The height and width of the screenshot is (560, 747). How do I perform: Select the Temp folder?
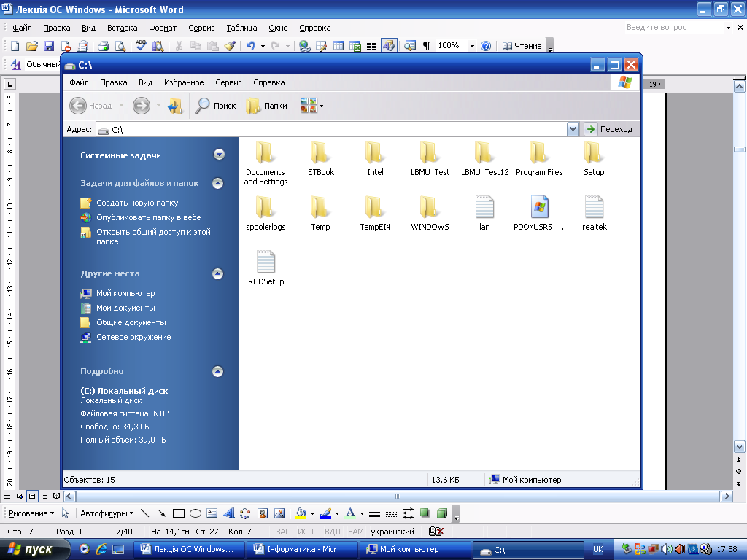pyautogui.click(x=320, y=214)
